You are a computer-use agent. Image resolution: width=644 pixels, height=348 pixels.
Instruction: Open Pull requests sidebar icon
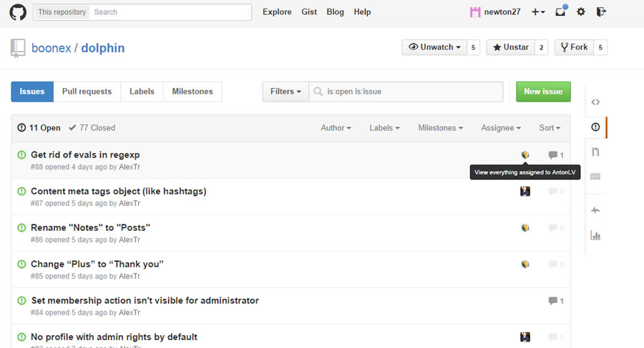[x=595, y=151]
